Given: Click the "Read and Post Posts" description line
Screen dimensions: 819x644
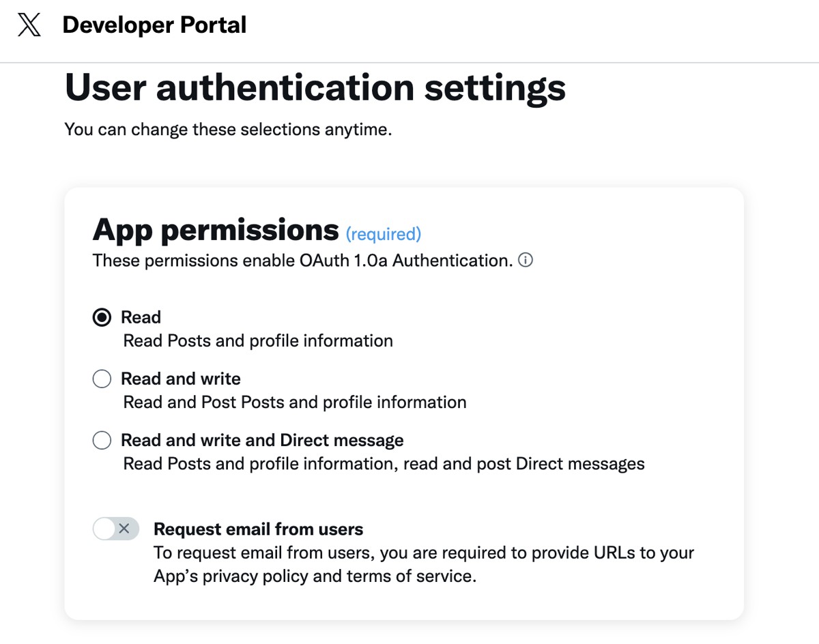Looking at the screenshot, I should click(294, 402).
